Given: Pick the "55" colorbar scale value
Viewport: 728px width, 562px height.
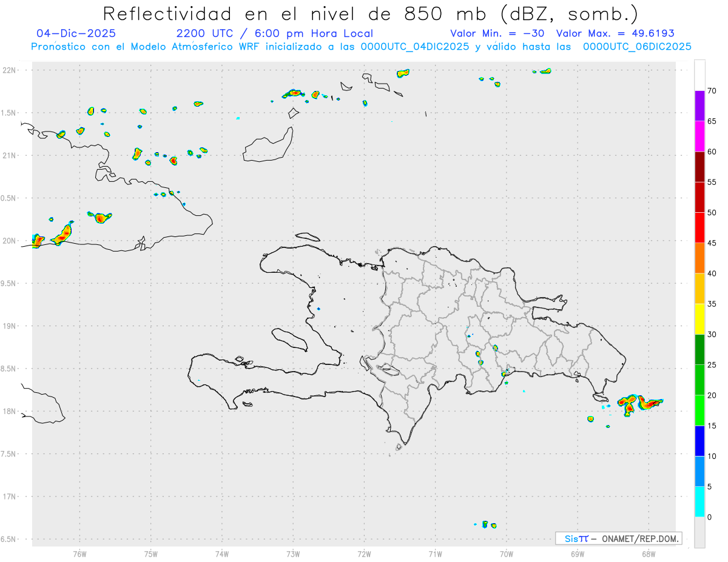Looking at the screenshot, I should (712, 182).
